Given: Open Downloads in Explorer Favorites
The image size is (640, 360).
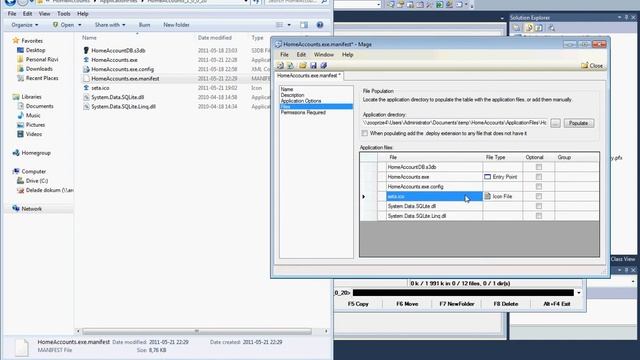Looking at the screenshot, I should coord(39,69).
